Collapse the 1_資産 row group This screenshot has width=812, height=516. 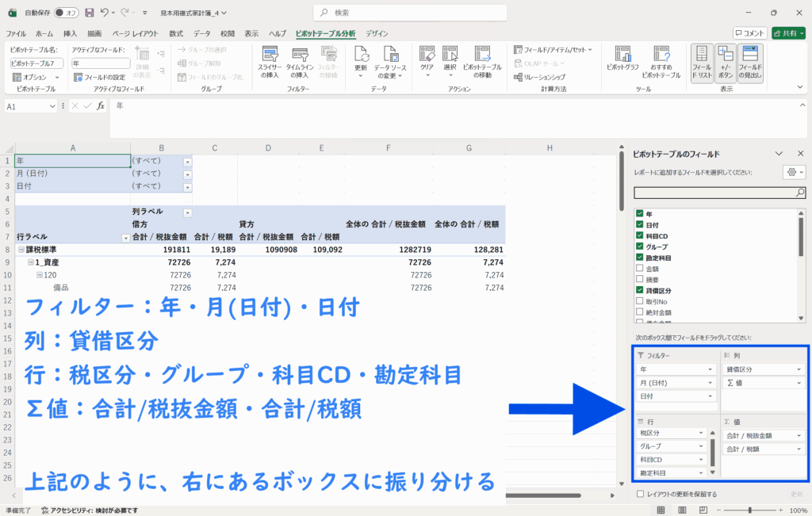30,262
